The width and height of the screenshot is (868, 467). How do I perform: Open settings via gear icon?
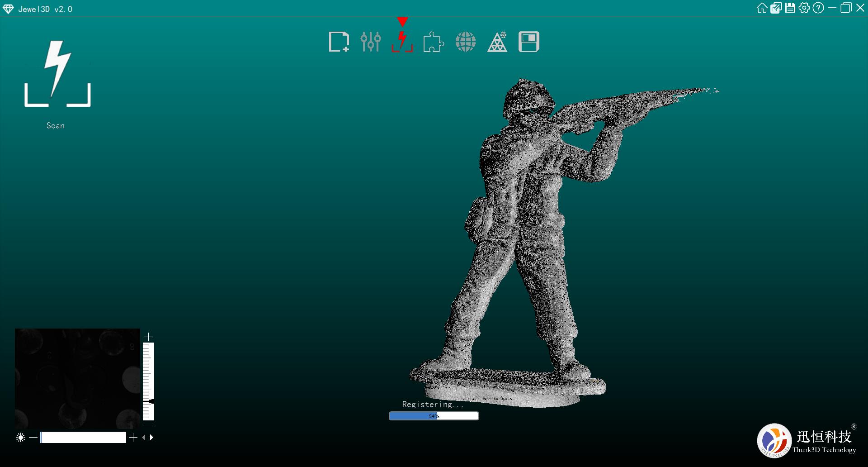point(804,8)
